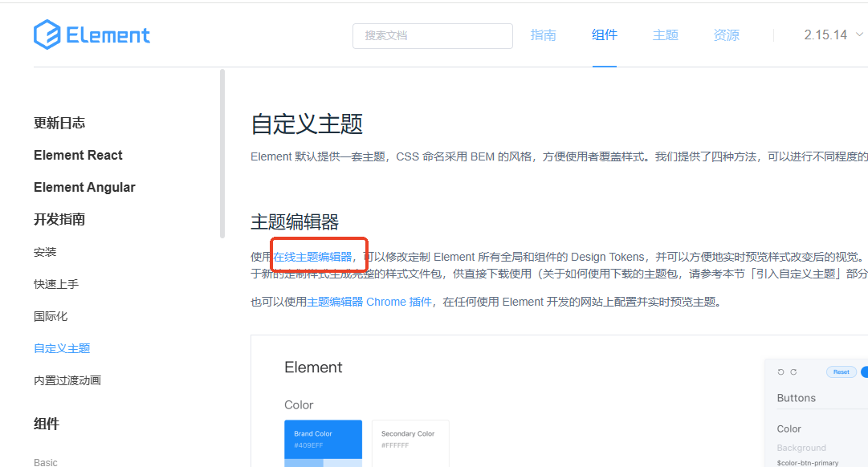This screenshot has height=467, width=868.
Task: Switch to the 指南 navigation tab
Action: (x=543, y=35)
